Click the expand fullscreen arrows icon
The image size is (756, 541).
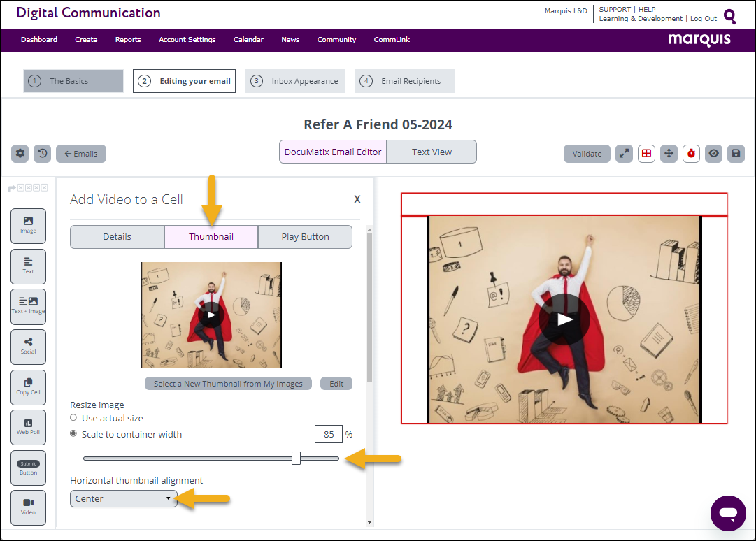(624, 154)
